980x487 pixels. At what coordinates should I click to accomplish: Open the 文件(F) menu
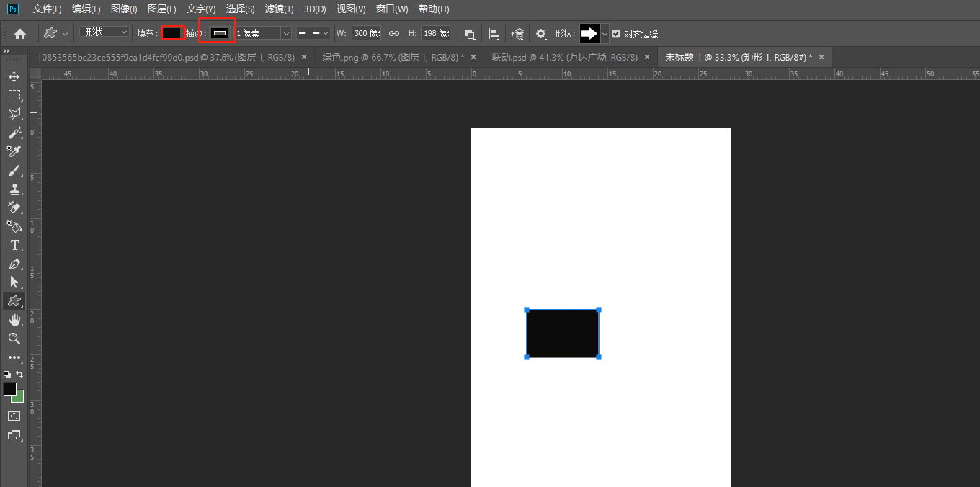(48, 9)
